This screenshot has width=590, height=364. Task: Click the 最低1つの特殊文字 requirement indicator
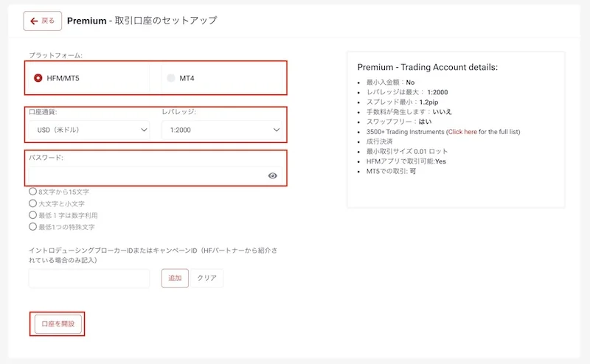pos(32,227)
